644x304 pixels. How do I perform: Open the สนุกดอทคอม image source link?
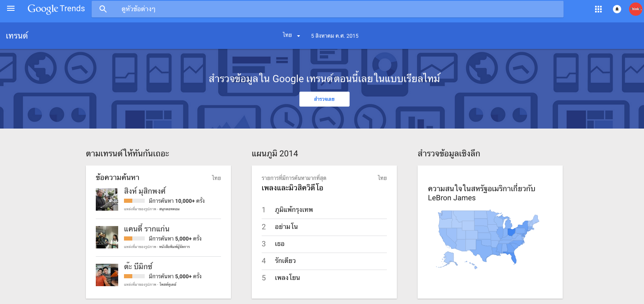click(169, 209)
